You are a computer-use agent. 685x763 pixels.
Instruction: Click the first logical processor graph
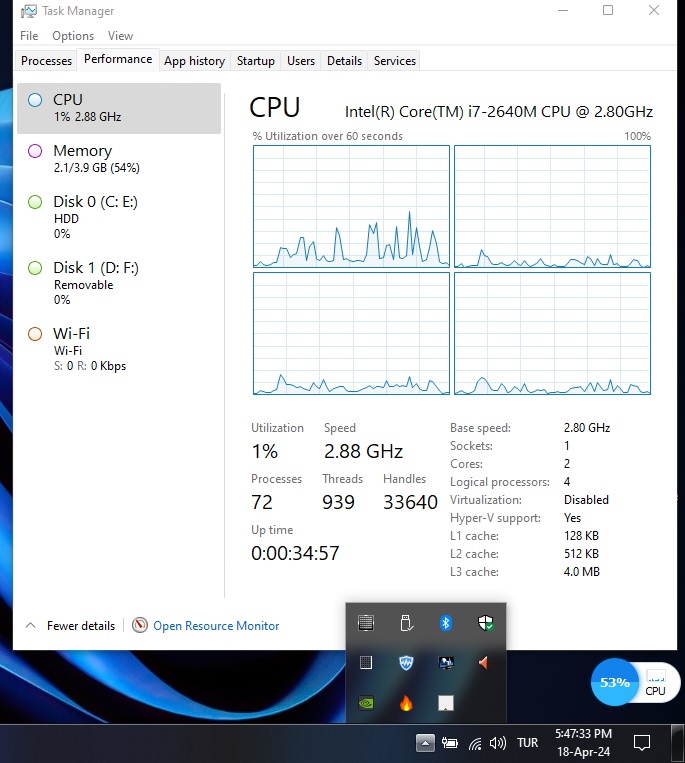pyautogui.click(x=351, y=206)
